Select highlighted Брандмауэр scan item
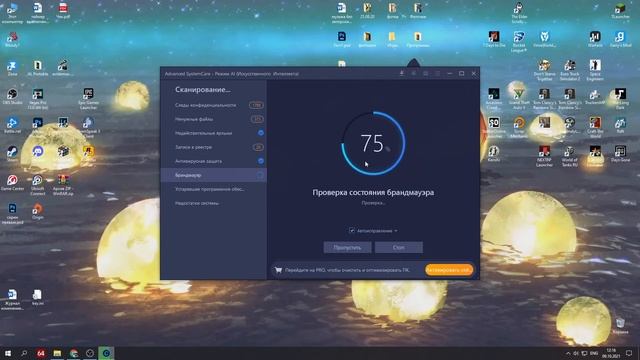 [213, 175]
